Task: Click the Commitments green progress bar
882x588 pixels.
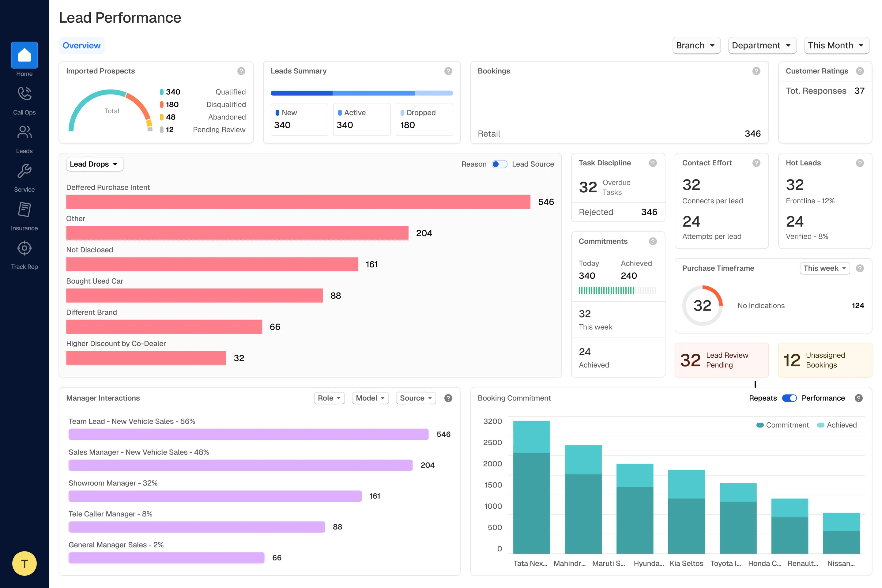Action: point(617,290)
